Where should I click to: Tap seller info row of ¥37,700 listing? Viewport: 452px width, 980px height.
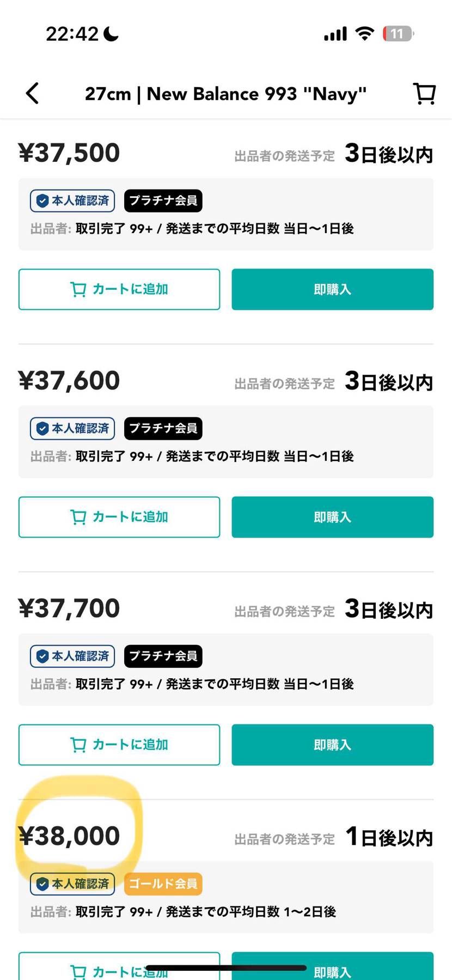192,684
